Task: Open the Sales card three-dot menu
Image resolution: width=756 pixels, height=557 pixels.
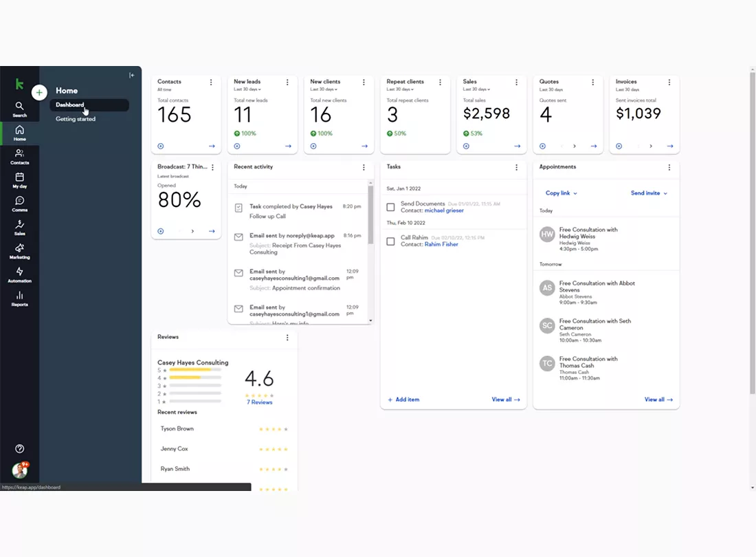Action: pos(516,83)
